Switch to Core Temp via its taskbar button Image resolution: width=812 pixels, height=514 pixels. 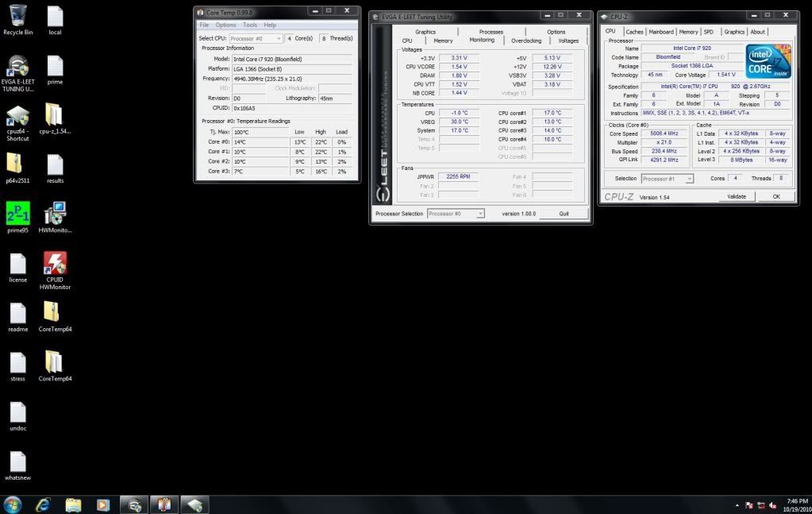tap(164, 504)
